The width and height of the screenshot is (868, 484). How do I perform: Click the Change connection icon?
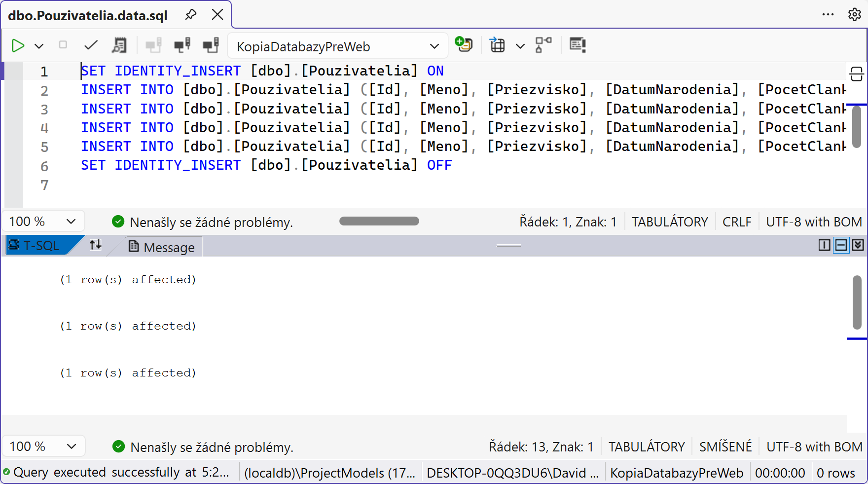tap(211, 45)
